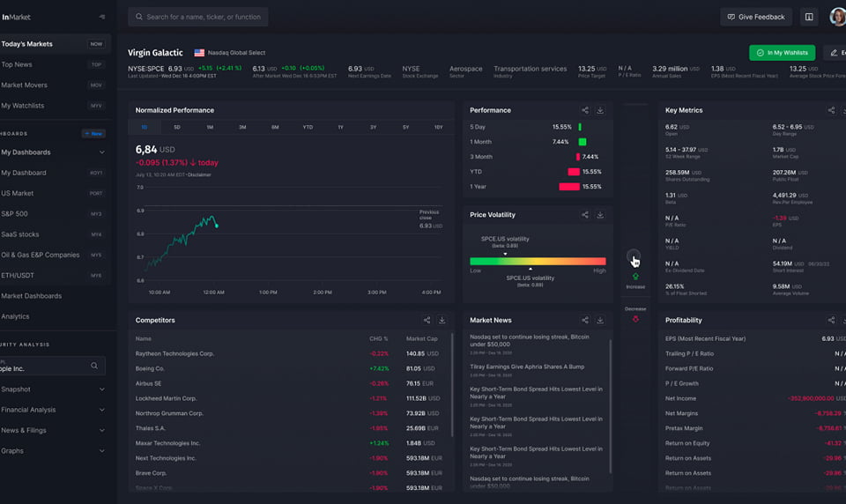Expand the Financial Analysis section
Screen dimensions: 846x504
[102, 410]
